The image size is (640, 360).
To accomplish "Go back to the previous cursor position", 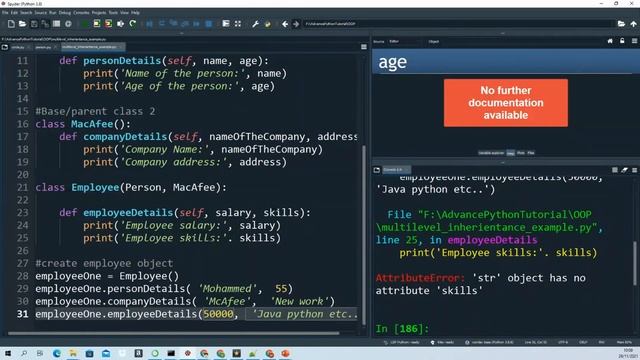I will coord(285,24).
